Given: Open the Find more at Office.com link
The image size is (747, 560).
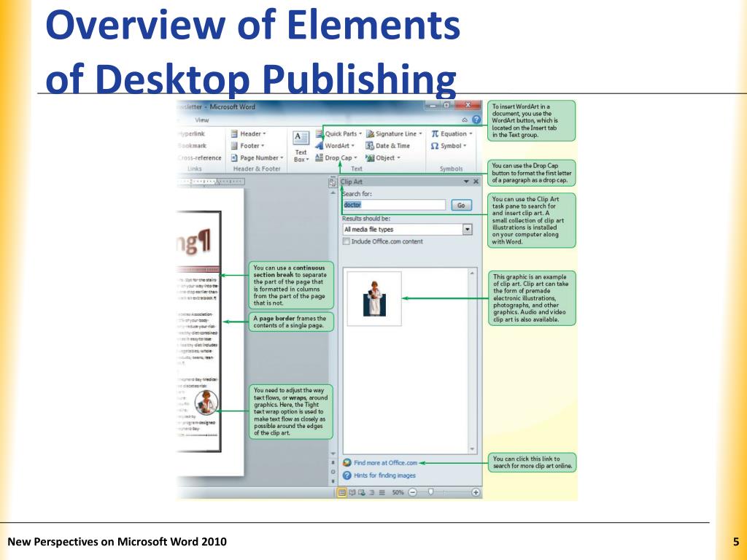Looking at the screenshot, I should [x=385, y=463].
